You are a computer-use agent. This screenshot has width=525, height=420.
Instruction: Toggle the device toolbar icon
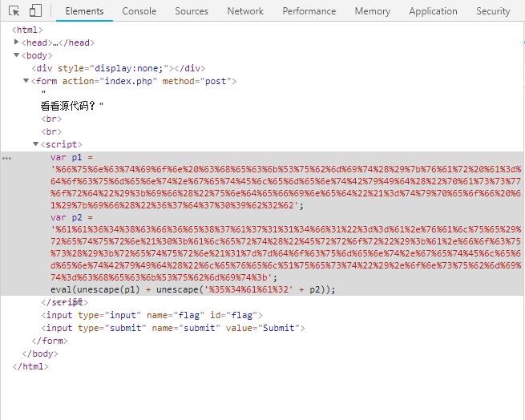coord(35,10)
